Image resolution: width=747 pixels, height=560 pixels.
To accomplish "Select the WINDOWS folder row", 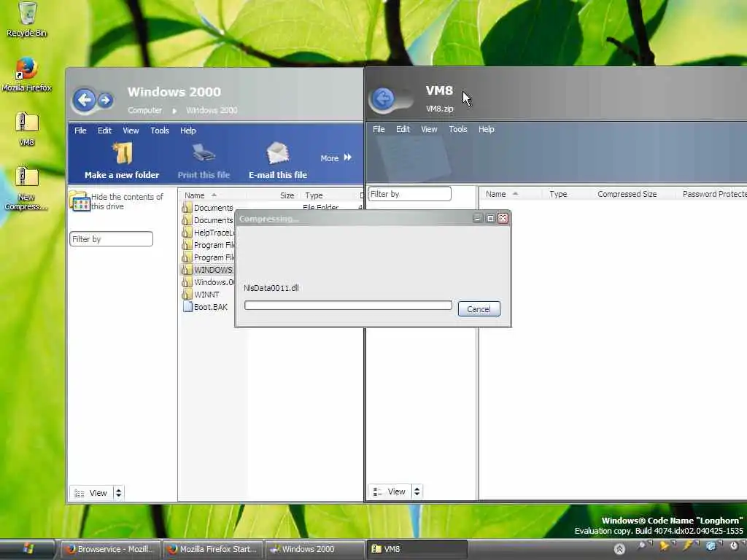I will (208, 270).
